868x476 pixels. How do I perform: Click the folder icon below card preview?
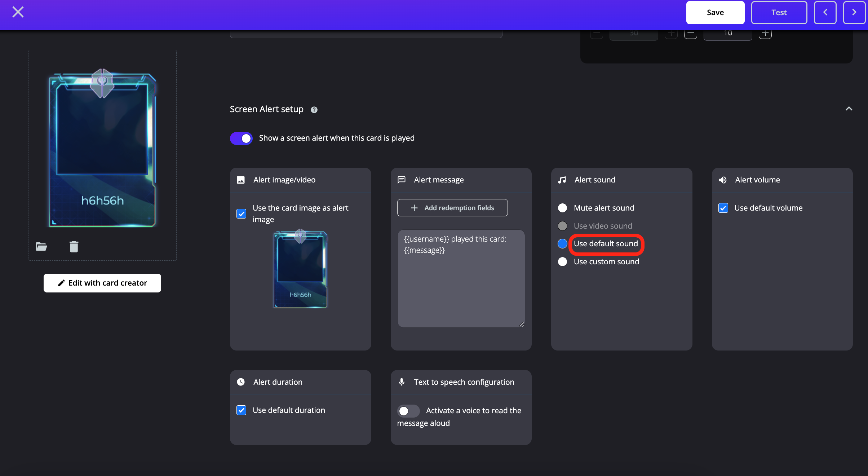[x=40, y=246]
